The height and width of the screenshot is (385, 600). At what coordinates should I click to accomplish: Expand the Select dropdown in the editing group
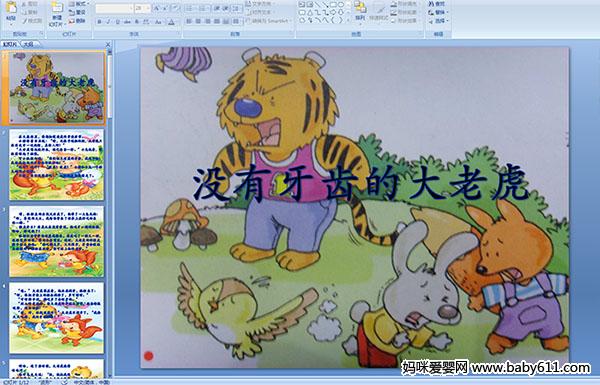438,21
